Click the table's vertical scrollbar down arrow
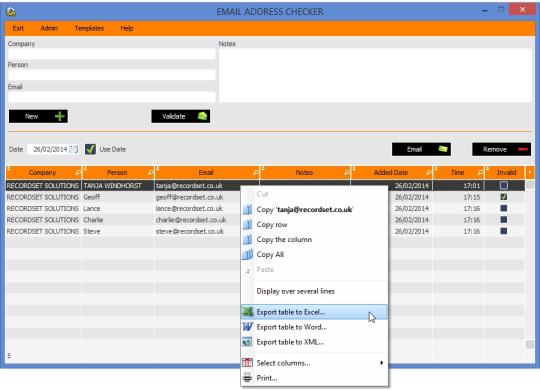Image resolution: width=540 pixels, height=390 pixels. click(x=530, y=344)
